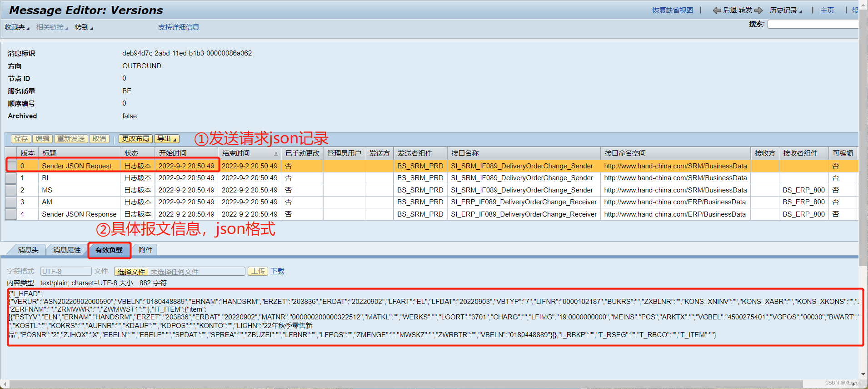Open the 恢复缺省视图 link
Image resolution: width=868 pixels, height=389 pixels.
point(673,10)
